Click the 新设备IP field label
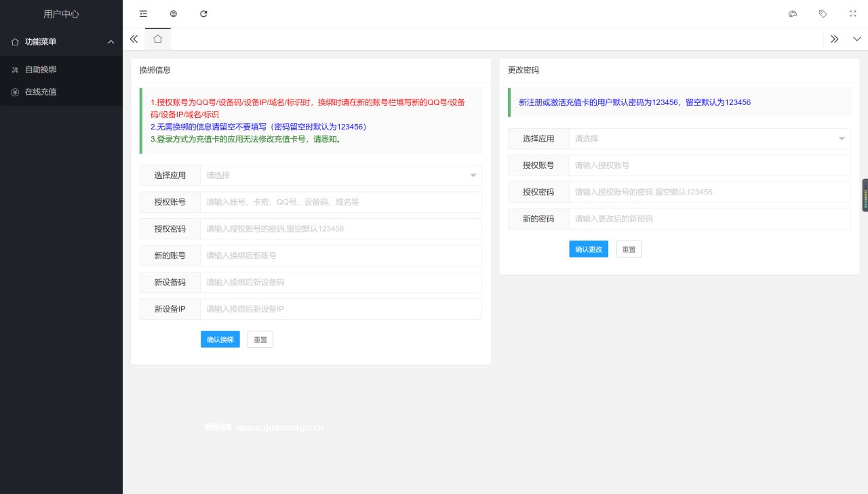The height and width of the screenshot is (494, 868). point(170,309)
